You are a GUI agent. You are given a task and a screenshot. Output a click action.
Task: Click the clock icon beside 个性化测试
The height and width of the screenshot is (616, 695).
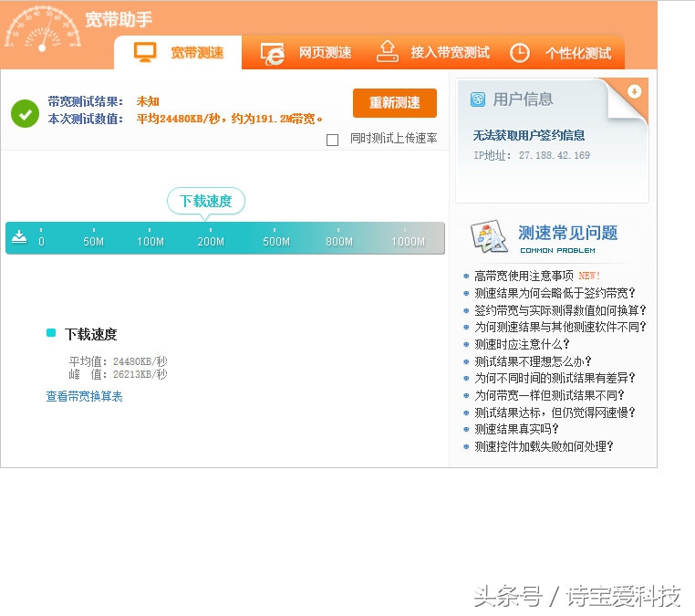(519, 53)
